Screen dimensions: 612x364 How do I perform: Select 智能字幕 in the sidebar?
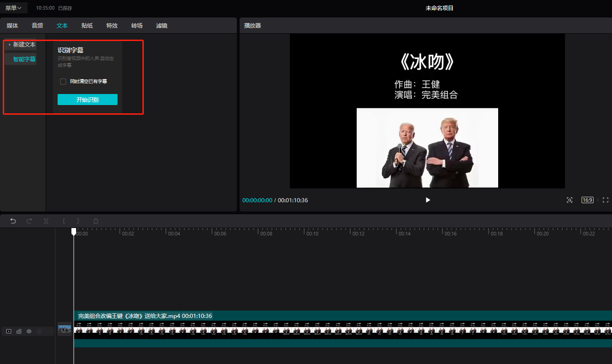tap(24, 59)
